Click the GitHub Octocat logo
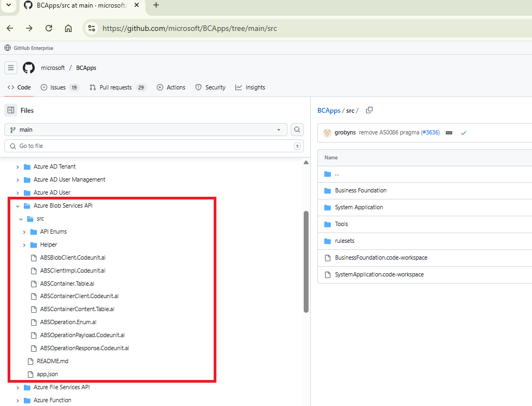The image size is (532, 406). coord(29,68)
